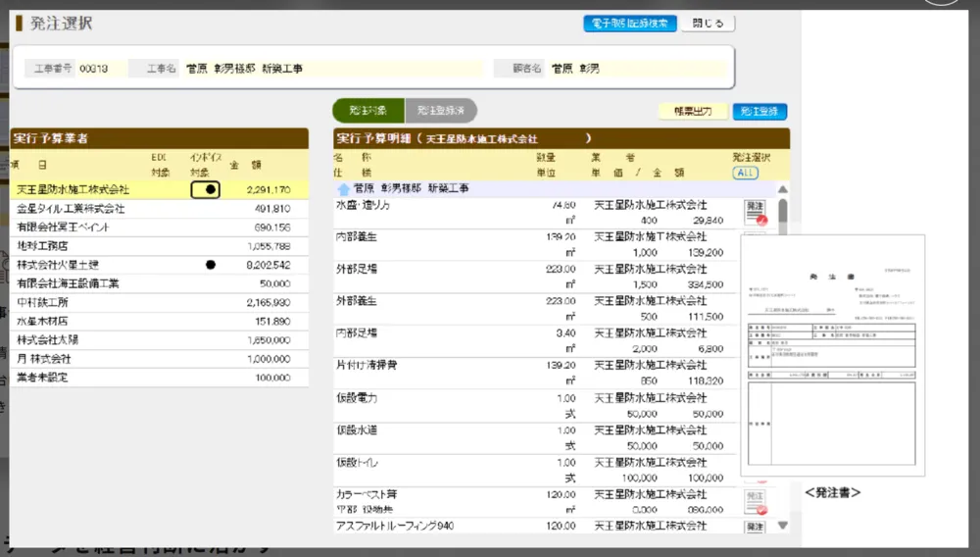Select 有限会社海王設備工業 row
Screen dimensions: 980x557
(x=160, y=283)
